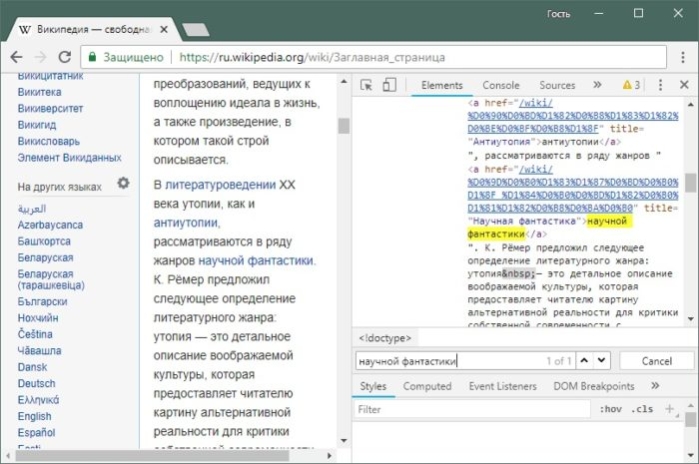
Task: Click the warnings counter triangle icon
Action: click(627, 85)
